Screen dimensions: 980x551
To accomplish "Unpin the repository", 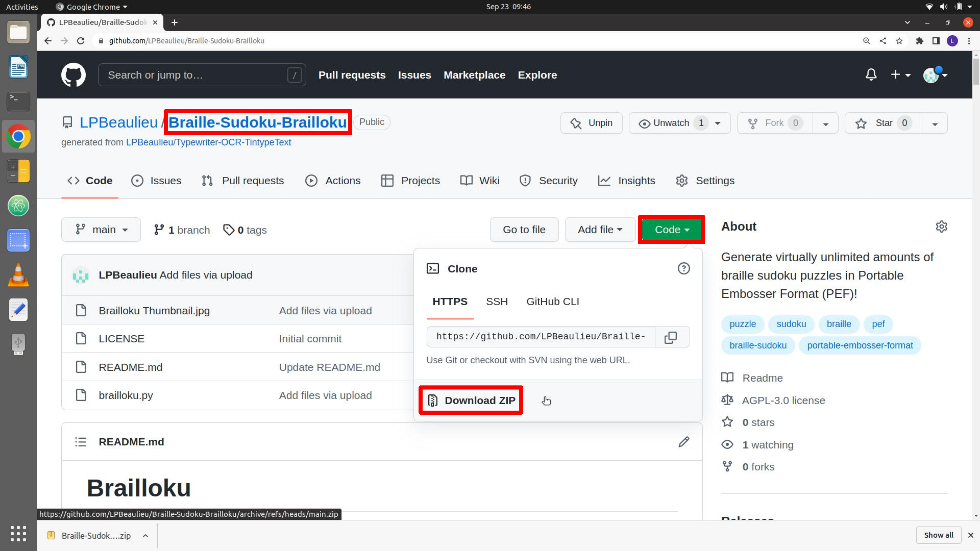I will coord(591,123).
